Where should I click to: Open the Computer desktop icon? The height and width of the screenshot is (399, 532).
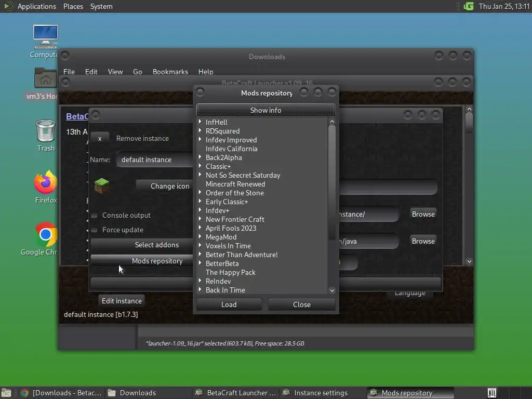pos(45,36)
